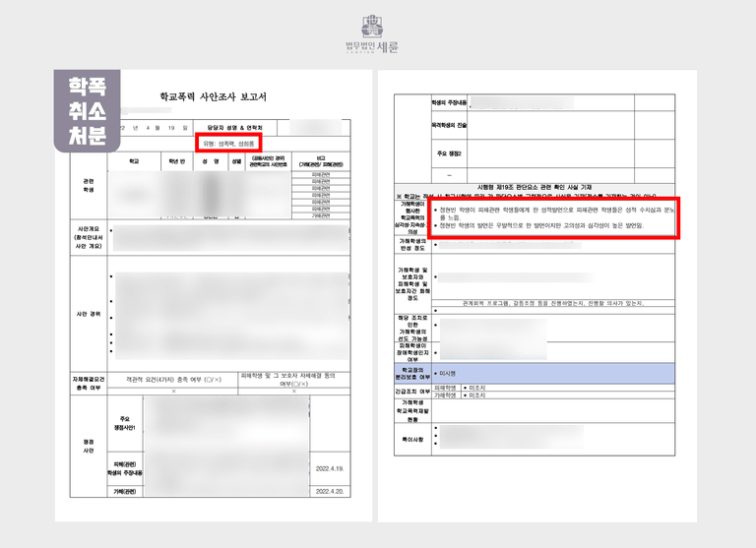
Task: Click the 특이사항 row label
Action: pos(411,438)
